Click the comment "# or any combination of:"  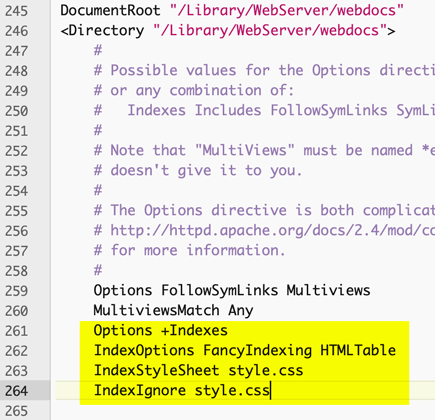point(194,91)
